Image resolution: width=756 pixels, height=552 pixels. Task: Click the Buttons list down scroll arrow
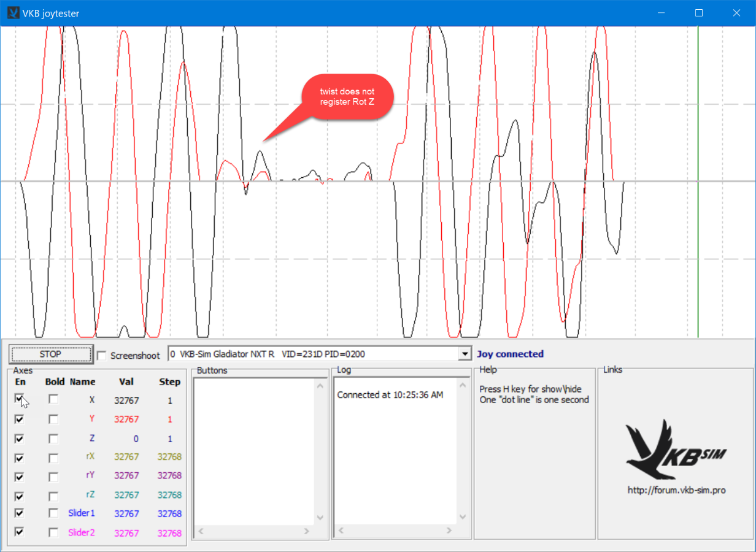[319, 518]
